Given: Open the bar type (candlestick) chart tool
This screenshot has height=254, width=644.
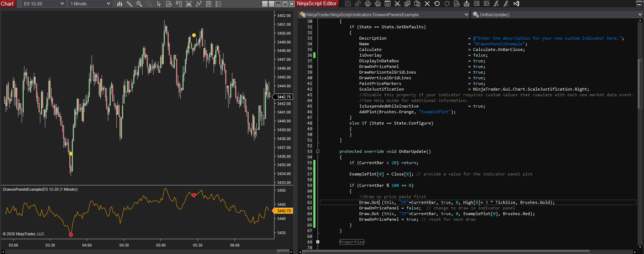Looking at the screenshot, I should pyautogui.click(x=120, y=4).
